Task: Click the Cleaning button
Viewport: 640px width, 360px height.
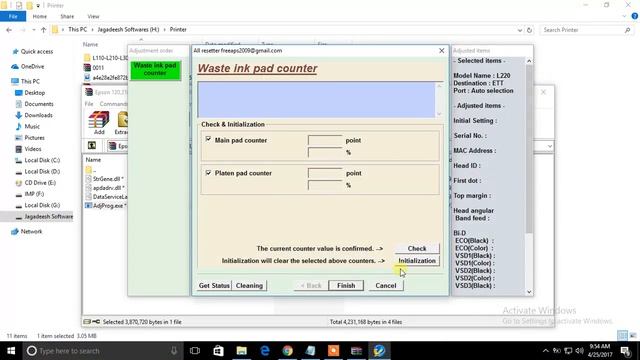Action: (249, 285)
